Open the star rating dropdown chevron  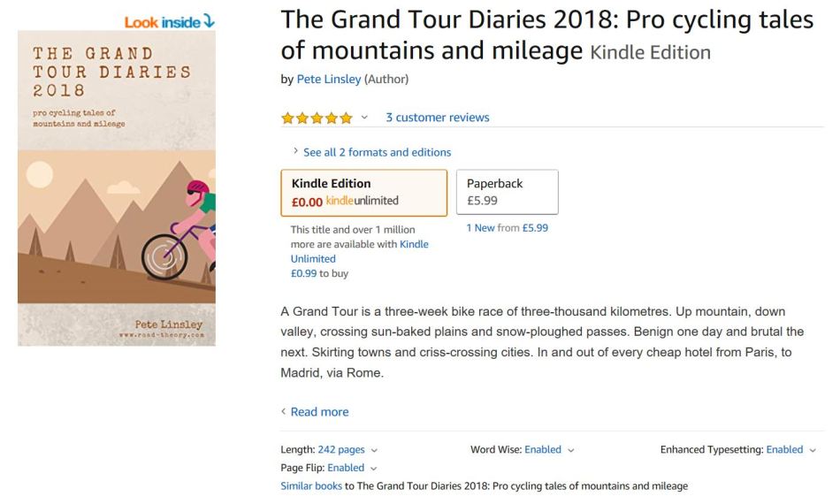tap(364, 118)
